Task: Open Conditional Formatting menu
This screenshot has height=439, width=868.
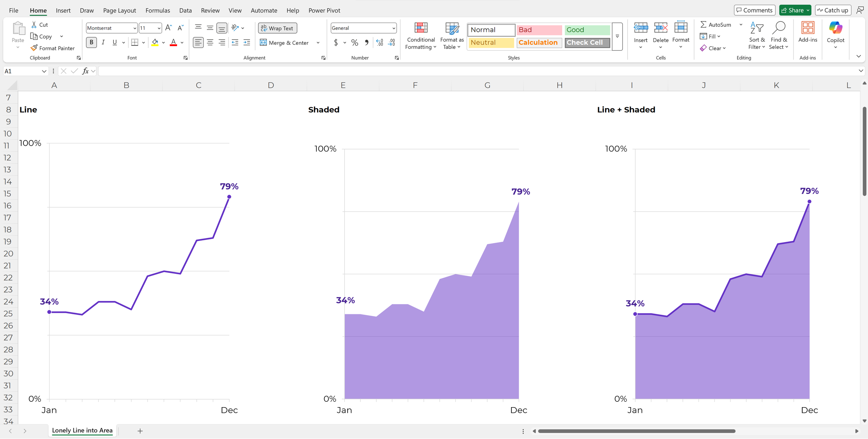Action: coord(421,36)
